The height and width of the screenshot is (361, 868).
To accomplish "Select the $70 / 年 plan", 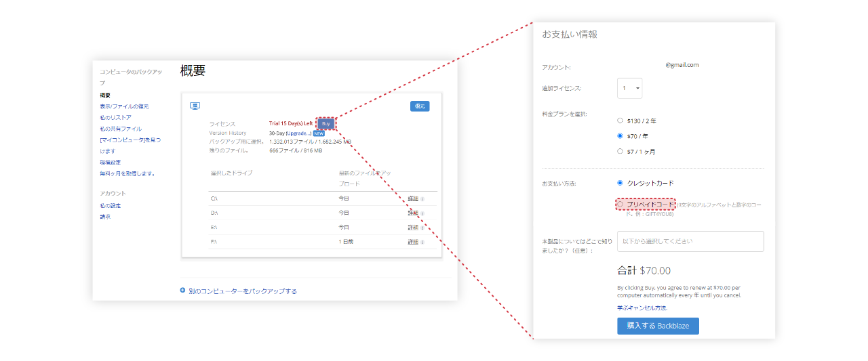I will click(620, 136).
